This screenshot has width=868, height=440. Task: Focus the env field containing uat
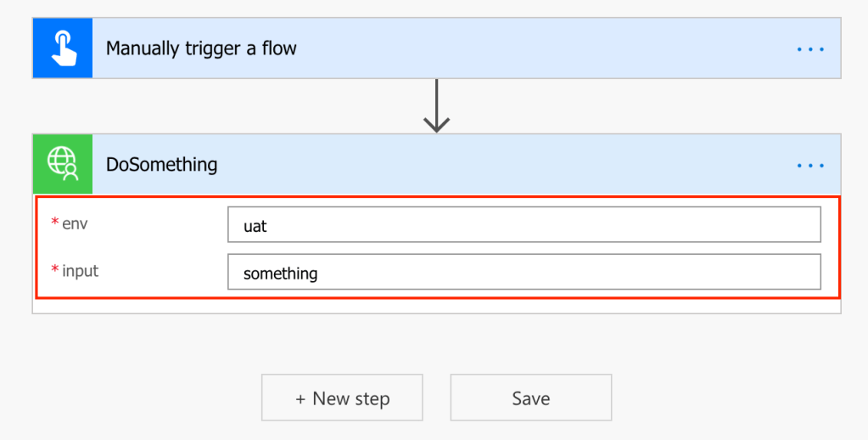click(524, 225)
